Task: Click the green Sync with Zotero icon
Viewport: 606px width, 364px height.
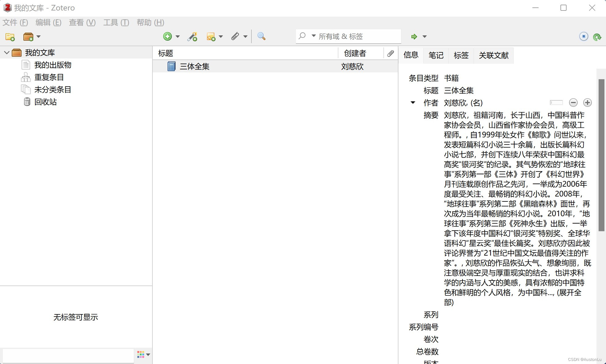Action: pos(597,37)
